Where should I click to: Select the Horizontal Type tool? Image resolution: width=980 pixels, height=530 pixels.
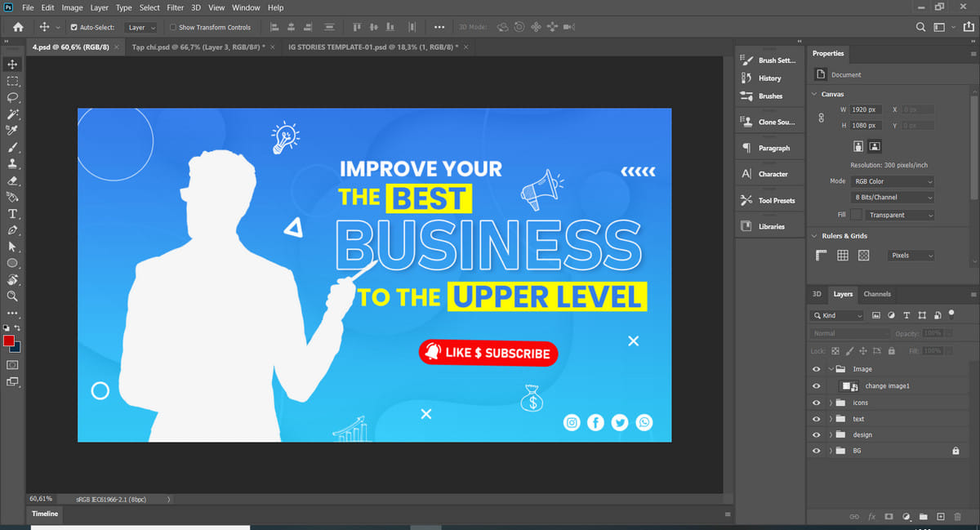(12, 214)
